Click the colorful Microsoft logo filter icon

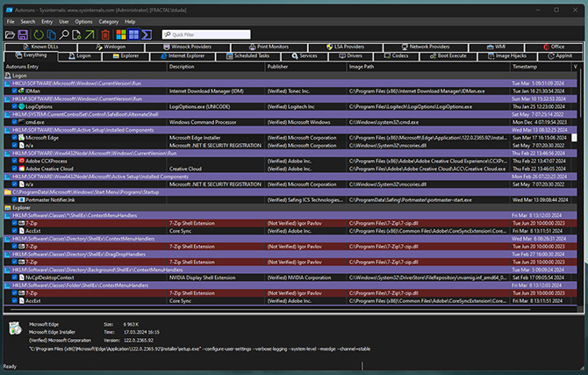(x=121, y=34)
